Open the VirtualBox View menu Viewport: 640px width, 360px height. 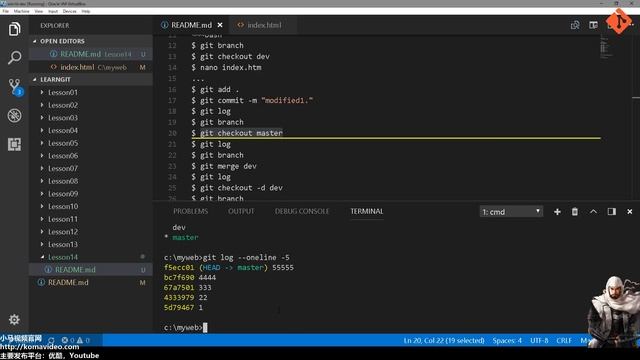pyautogui.click(x=38, y=11)
